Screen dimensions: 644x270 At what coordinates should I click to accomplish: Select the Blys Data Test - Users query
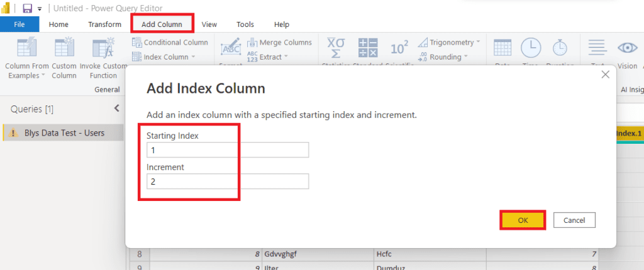(x=63, y=132)
